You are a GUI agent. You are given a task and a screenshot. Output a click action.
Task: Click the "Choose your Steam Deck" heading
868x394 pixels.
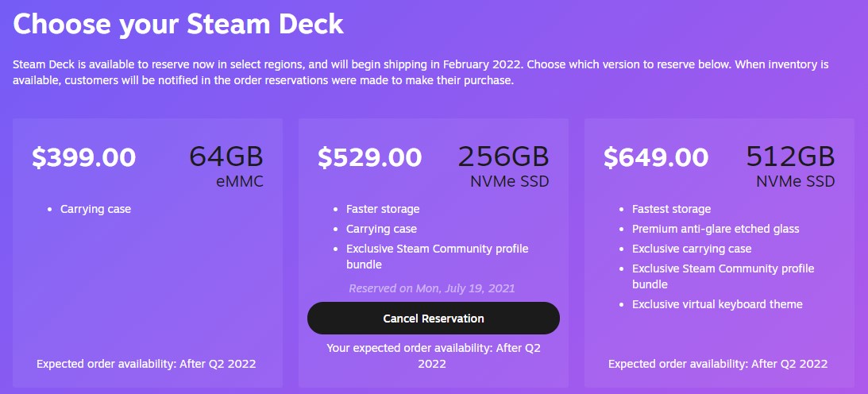pos(178,23)
